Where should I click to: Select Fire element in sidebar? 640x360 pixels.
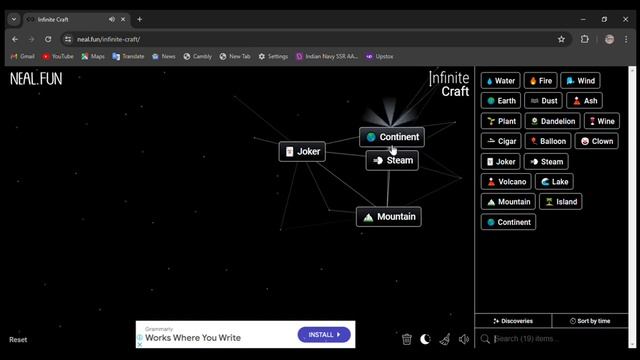click(540, 81)
